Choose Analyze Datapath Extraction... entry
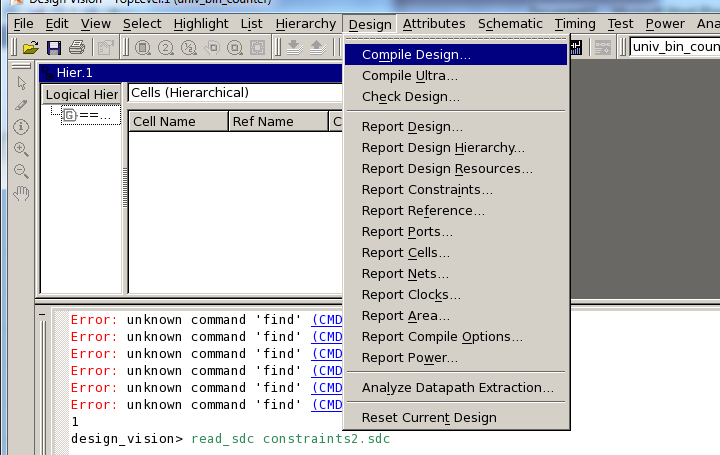 pyautogui.click(x=456, y=388)
